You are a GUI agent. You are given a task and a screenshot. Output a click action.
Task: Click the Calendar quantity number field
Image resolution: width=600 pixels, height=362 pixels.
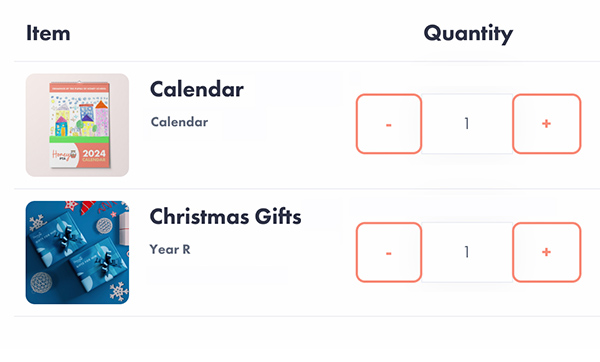pyautogui.click(x=467, y=124)
